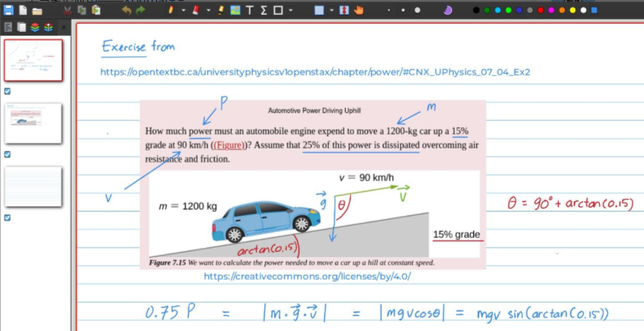Select the Eraser tool
The height and width of the screenshot is (331, 644).
click(196, 10)
